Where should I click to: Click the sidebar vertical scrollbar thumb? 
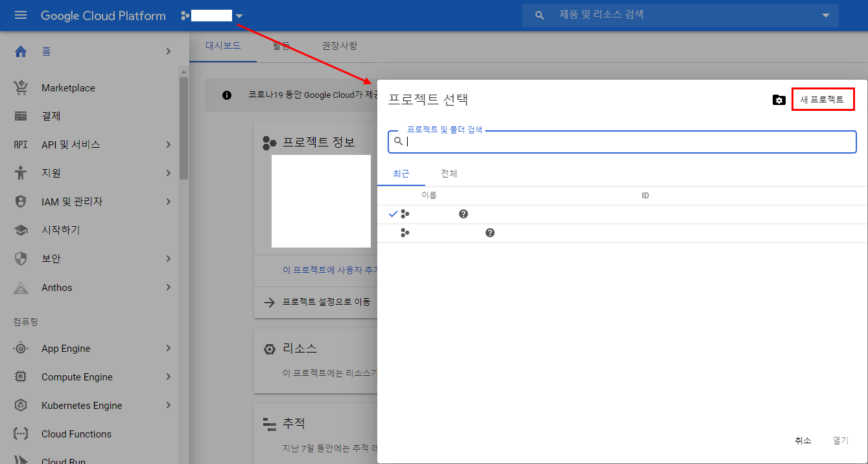(184, 128)
